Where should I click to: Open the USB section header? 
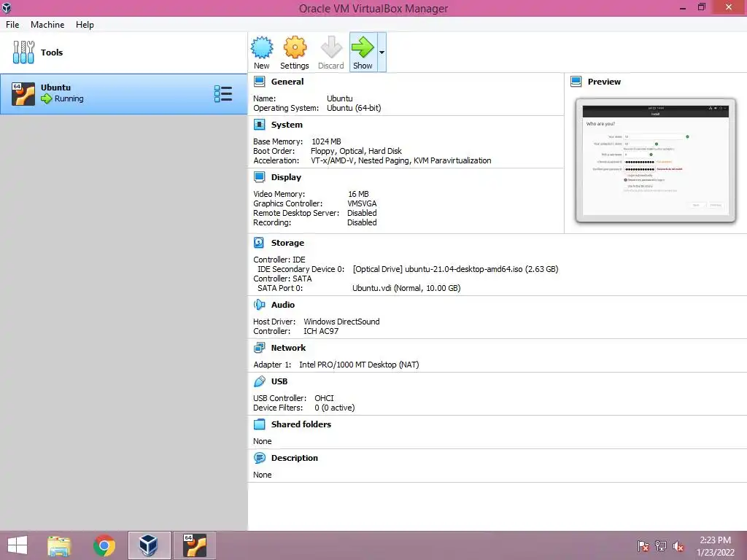[279, 381]
